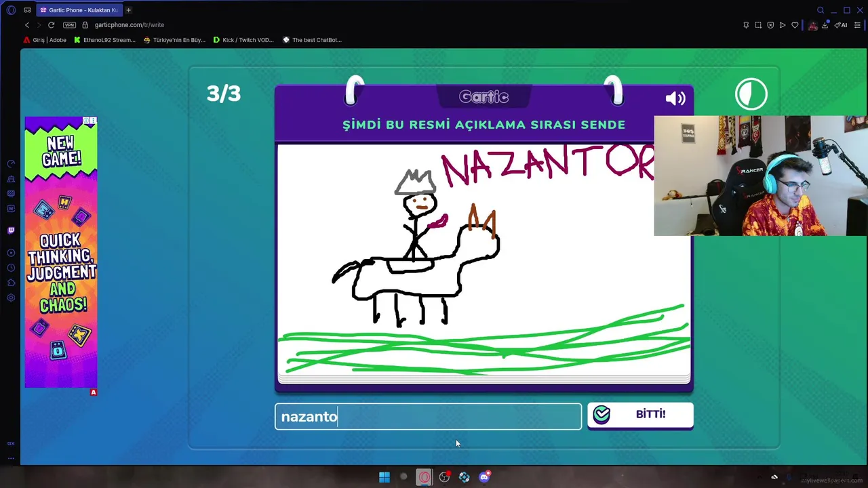The image size is (868, 488).
Task: Click the pinboard pin icon in toolbar
Action: (746, 25)
